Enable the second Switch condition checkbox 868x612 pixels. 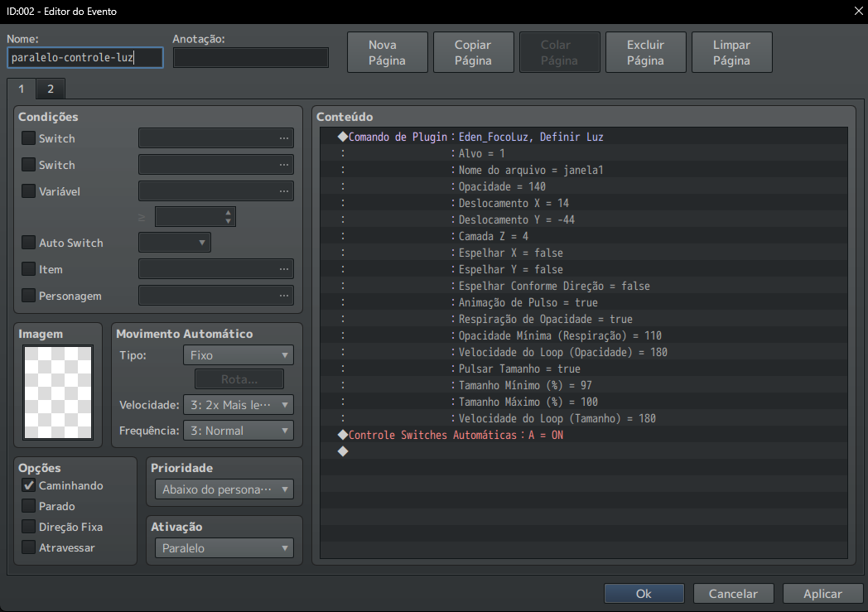[28, 164]
